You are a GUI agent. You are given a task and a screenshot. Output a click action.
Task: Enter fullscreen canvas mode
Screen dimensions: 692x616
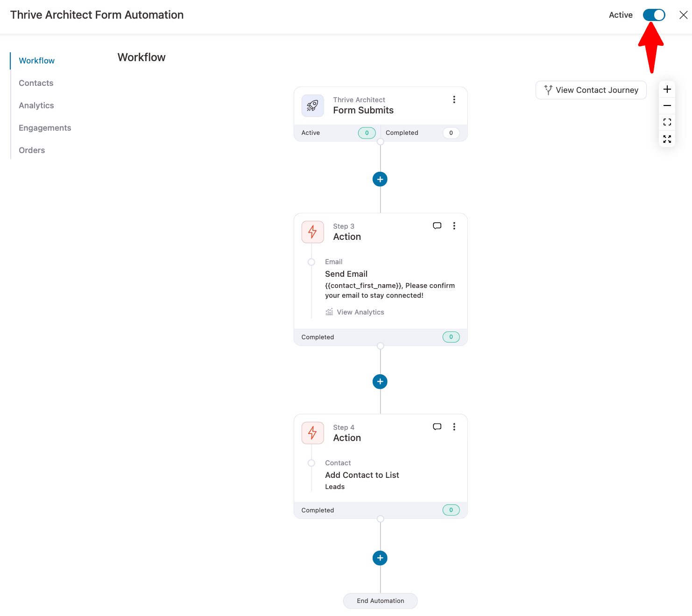[x=667, y=139]
